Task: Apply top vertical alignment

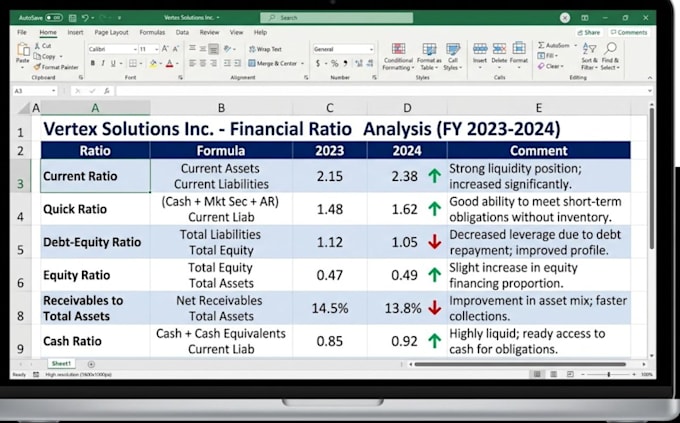Action: coord(193,49)
